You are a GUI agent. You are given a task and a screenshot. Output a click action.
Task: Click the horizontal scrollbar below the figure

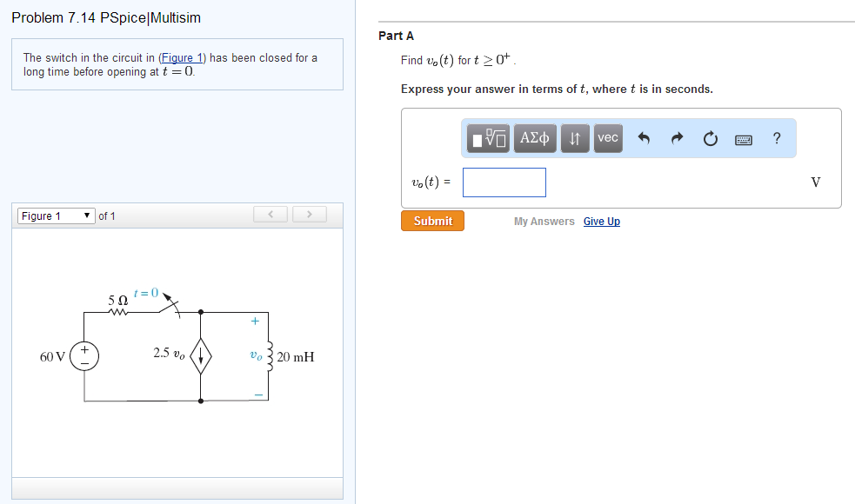174,488
